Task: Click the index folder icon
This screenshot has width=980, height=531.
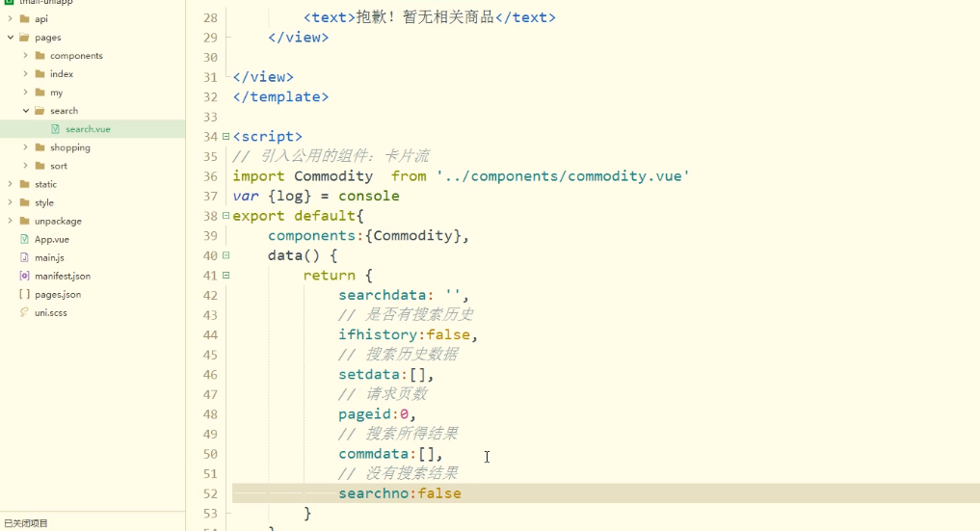Action: coord(40,73)
